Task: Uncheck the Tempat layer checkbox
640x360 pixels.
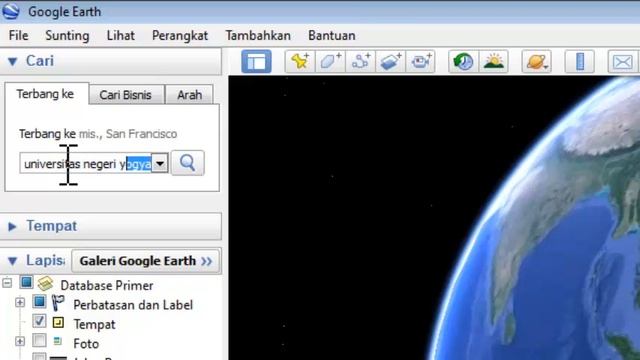Action: [x=39, y=321]
